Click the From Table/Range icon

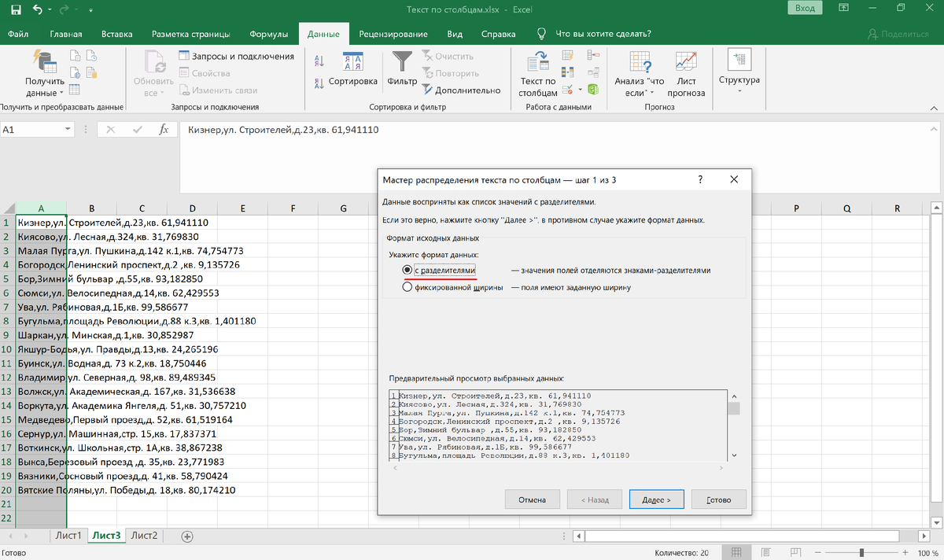click(x=76, y=90)
